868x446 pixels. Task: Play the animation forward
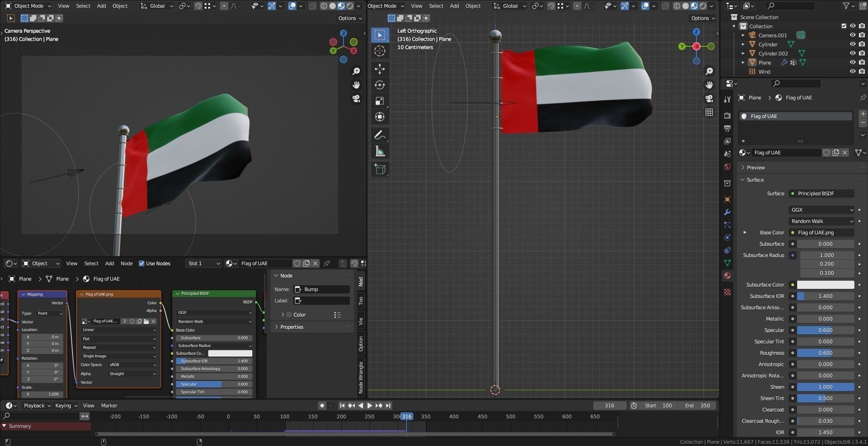click(x=369, y=406)
